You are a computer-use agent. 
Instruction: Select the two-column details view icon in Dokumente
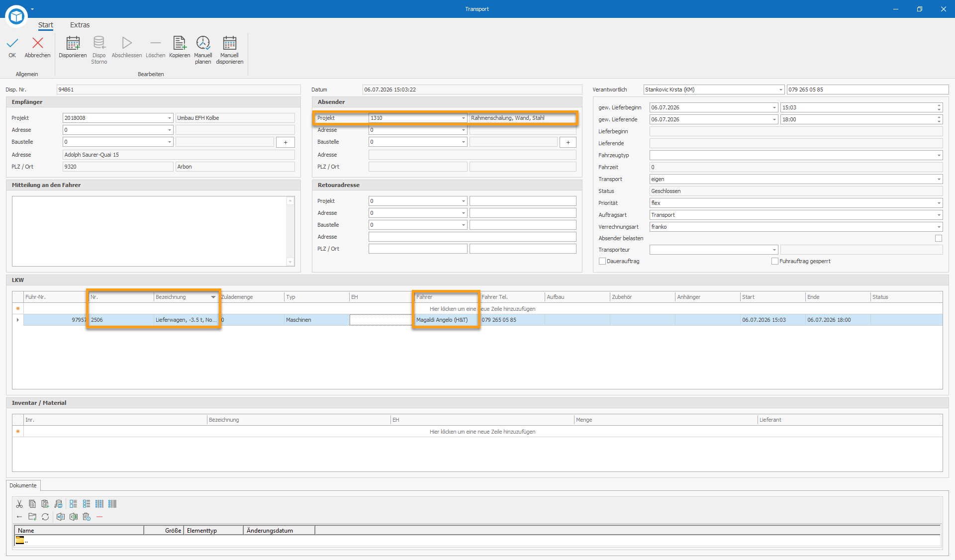(x=112, y=504)
